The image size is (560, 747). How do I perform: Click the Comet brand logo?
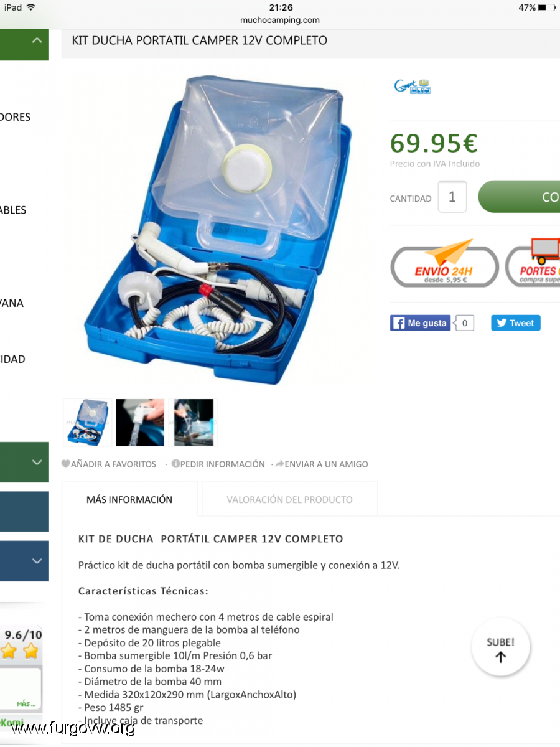pos(413,86)
